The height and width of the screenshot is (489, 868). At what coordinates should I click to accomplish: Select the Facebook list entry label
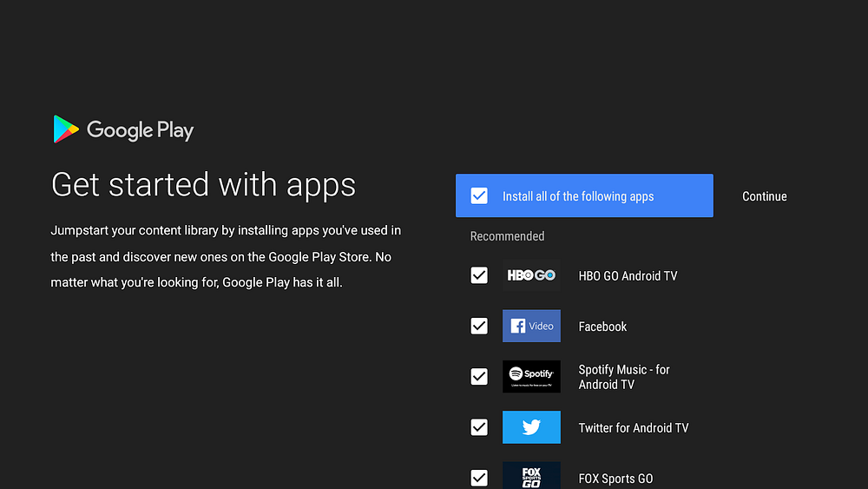(x=602, y=327)
